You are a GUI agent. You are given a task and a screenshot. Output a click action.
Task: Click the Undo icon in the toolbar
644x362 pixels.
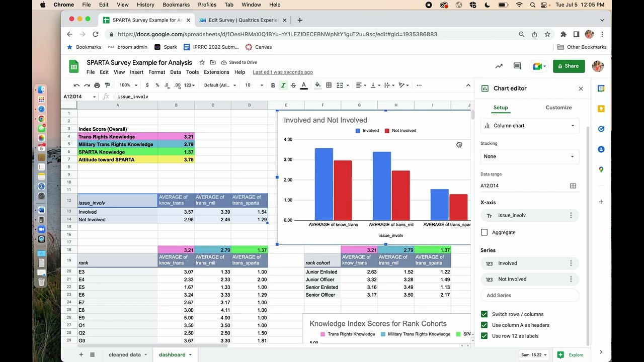click(76, 85)
